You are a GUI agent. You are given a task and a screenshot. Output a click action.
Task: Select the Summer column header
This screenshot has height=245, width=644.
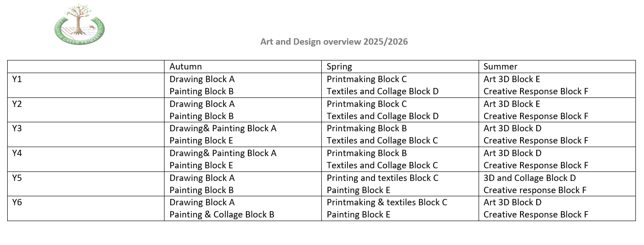[x=500, y=67]
